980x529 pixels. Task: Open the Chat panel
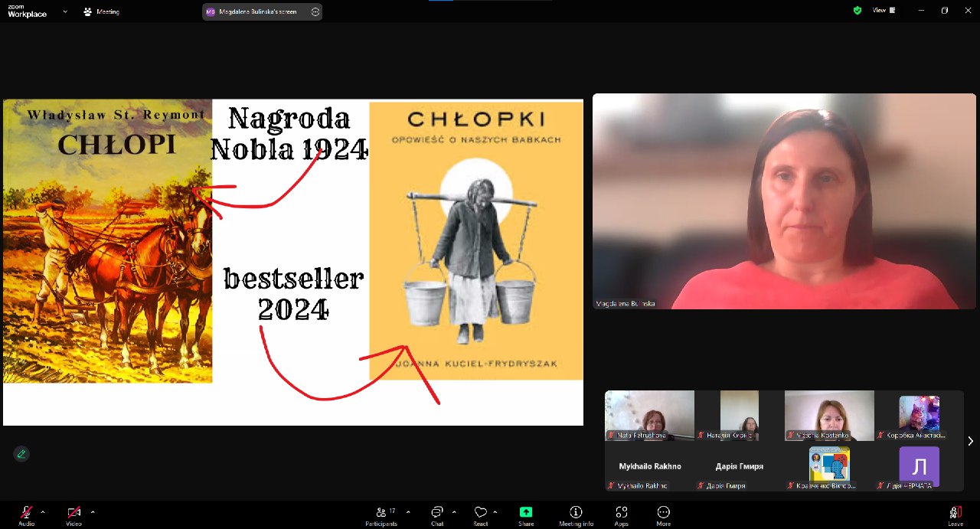tap(437, 515)
